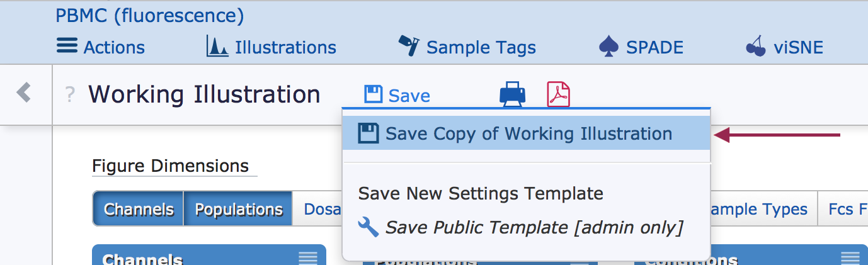This screenshot has width=868, height=265.
Task: Click the Figure Dimensions heading
Action: click(x=170, y=166)
